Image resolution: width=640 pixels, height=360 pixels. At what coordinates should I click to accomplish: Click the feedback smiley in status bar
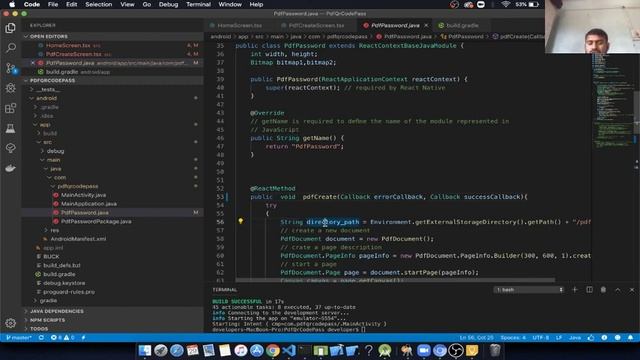pos(618,338)
